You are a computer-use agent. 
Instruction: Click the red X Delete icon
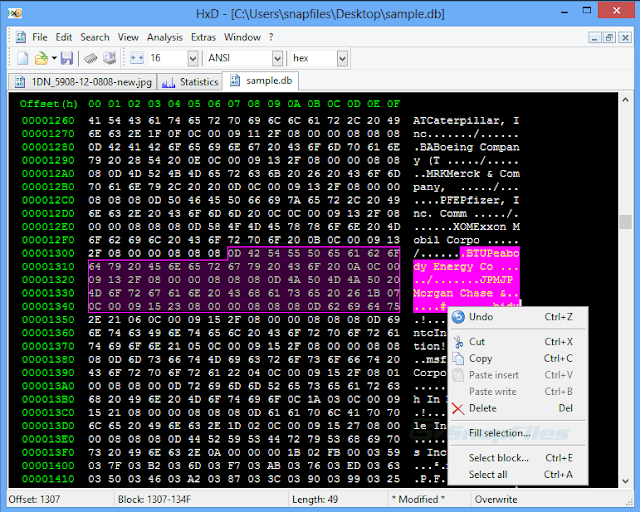click(x=458, y=408)
